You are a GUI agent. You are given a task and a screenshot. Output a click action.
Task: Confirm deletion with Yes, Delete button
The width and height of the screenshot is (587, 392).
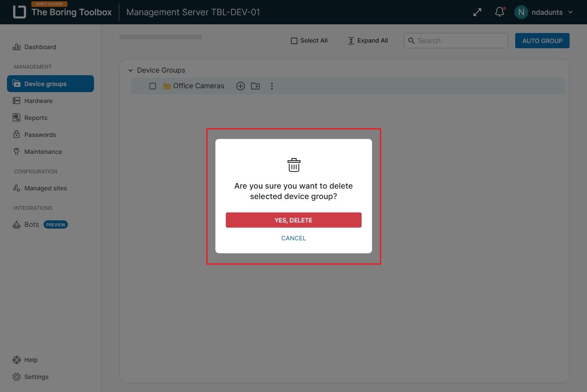[x=293, y=220]
